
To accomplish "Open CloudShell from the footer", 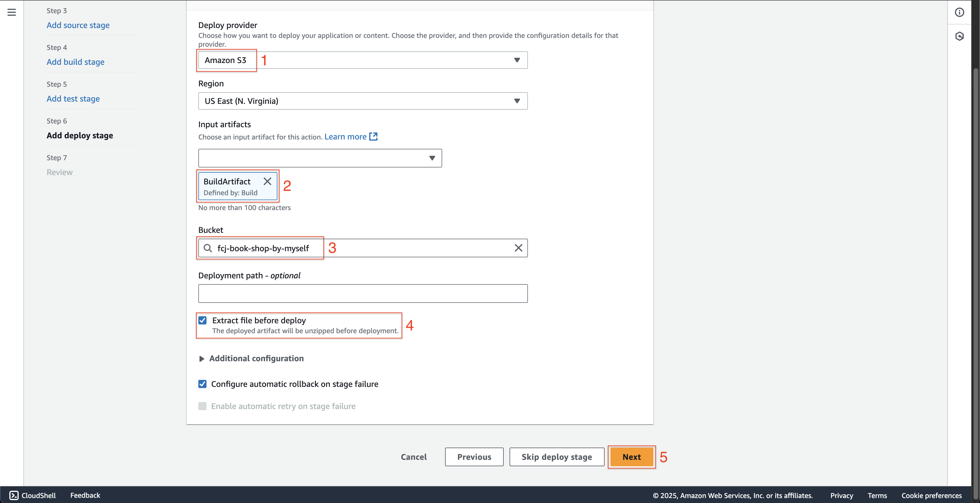I will pyautogui.click(x=33, y=495).
